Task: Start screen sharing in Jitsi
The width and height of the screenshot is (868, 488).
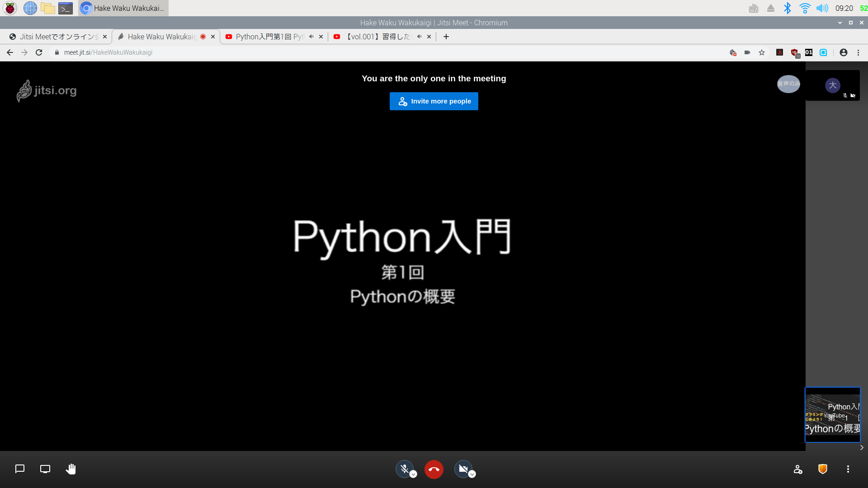Action: tap(45, 469)
